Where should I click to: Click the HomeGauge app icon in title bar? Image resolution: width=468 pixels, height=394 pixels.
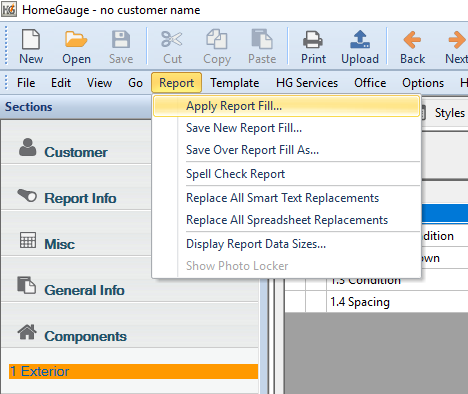pos(9,9)
